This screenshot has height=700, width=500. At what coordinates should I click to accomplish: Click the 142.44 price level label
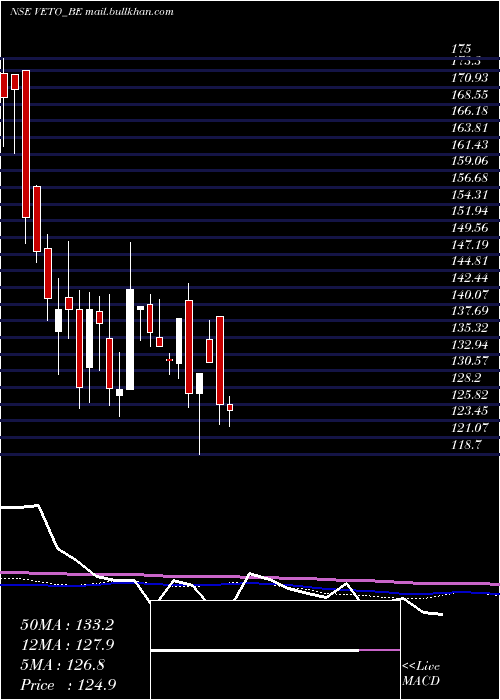coord(470,278)
